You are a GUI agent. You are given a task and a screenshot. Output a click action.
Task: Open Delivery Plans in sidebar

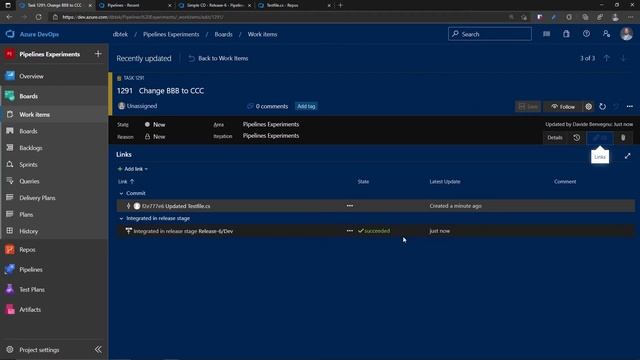[x=37, y=198]
